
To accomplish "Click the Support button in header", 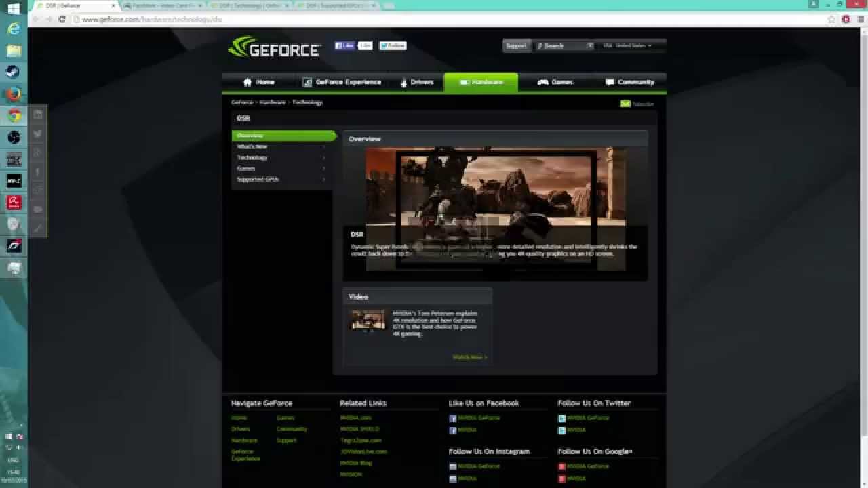I will point(516,45).
